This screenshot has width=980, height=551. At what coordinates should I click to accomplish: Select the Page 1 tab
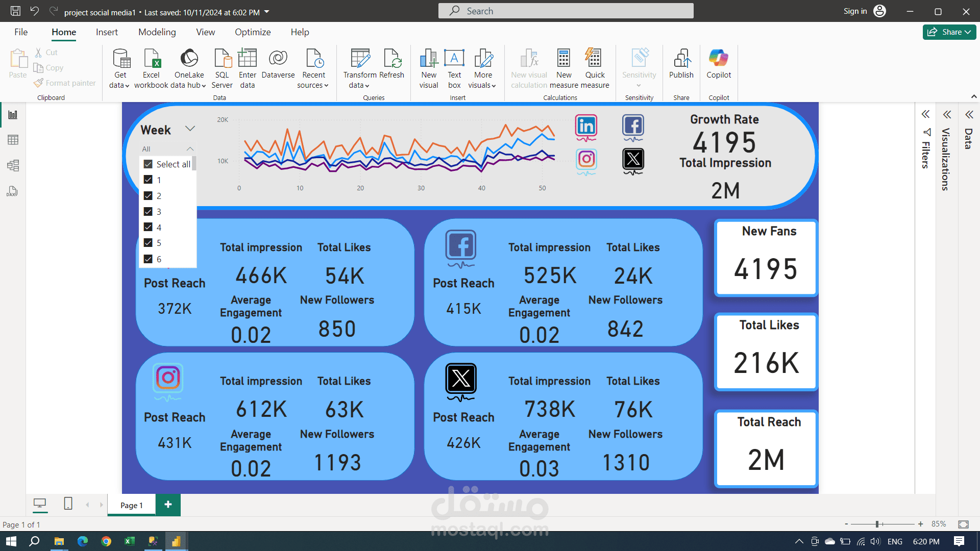(x=131, y=505)
